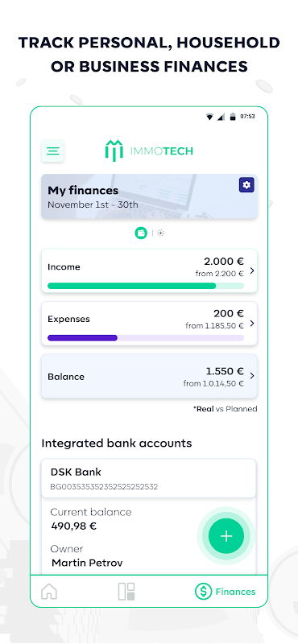Tap the Immotech logo

click(149, 151)
